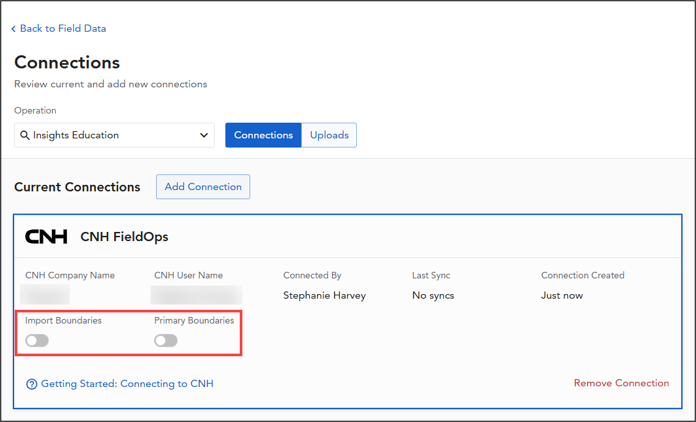
Task: Select the Stephanie Harvey connected-by value
Action: 324,296
